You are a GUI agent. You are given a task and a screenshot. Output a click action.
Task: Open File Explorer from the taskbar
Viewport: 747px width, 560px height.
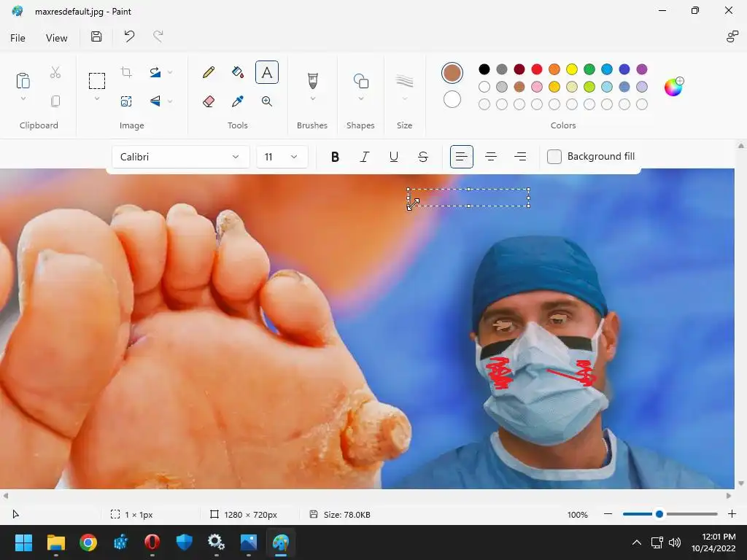(x=55, y=542)
